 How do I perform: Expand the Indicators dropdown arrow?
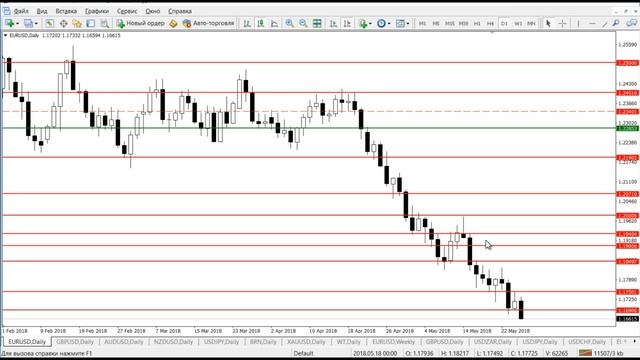pyautogui.click(x=370, y=24)
